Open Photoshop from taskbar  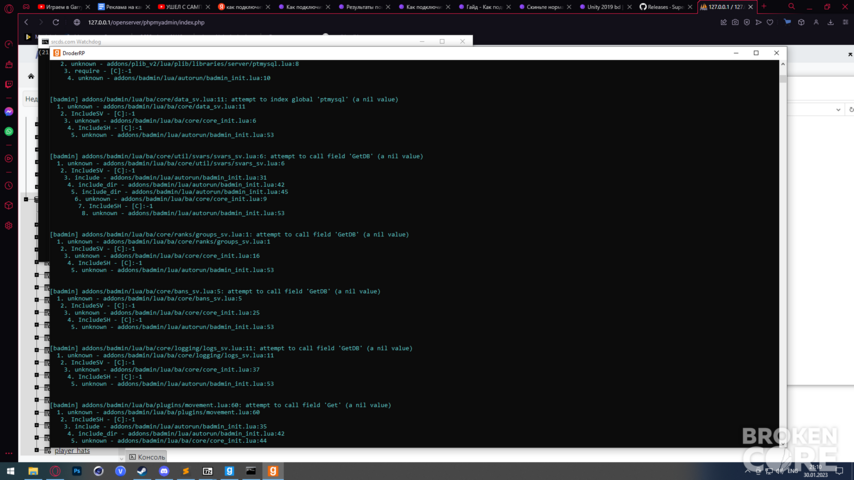pos(77,471)
